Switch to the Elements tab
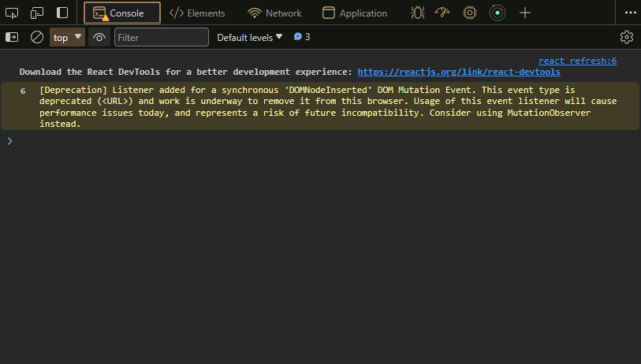 pos(197,13)
